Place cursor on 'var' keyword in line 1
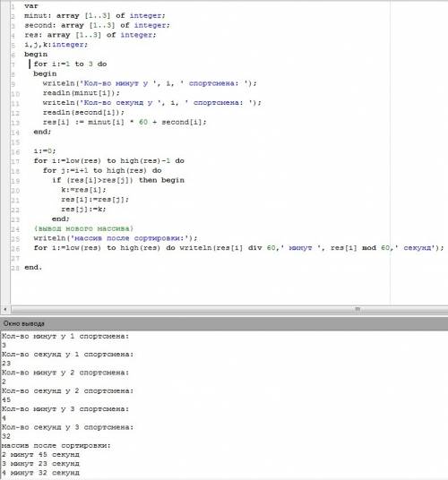The width and height of the screenshot is (448, 480). (31, 5)
